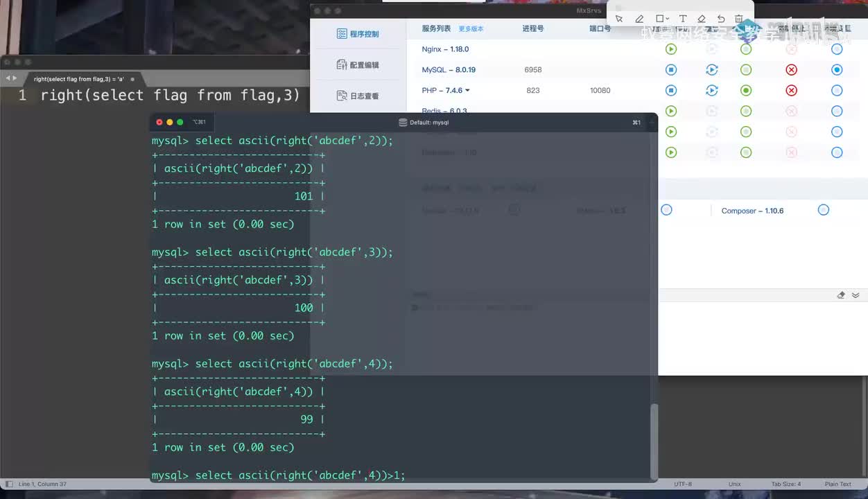868x499 pixels.
Task: Toggle the Composer 1.10.6 blue circle
Action: tap(824, 210)
